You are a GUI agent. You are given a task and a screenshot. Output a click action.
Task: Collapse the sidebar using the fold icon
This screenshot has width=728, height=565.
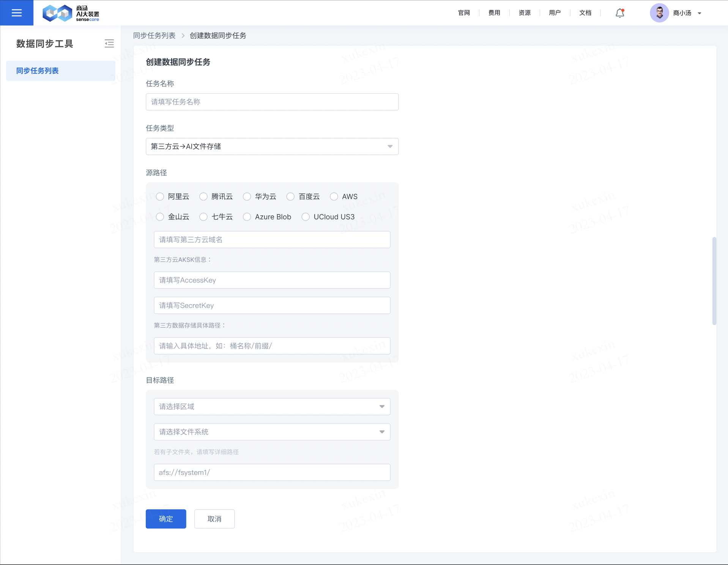[x=109, y=44]
